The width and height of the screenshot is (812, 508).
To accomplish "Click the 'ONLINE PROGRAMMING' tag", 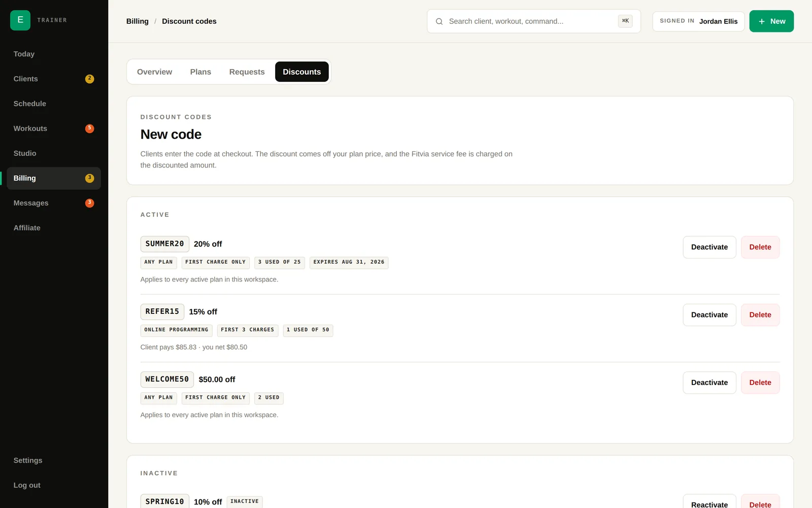I will coord(177,330).
